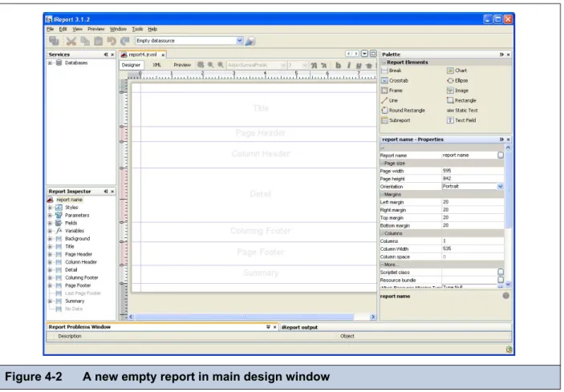Collapse the Columns section in Properties
Image resolution: width=564 pixels, height=392 pixels.
(x=383, y=233)
